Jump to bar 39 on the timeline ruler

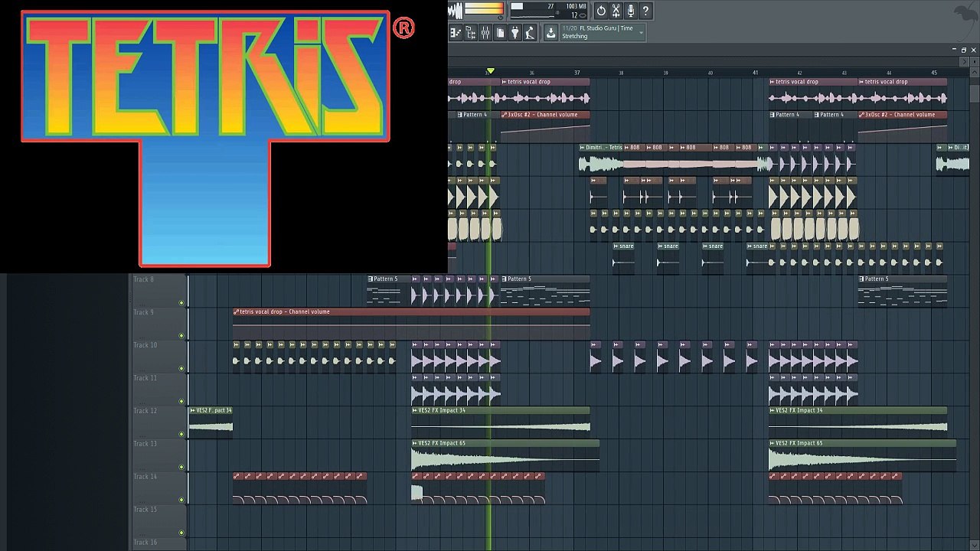[666, 73]
